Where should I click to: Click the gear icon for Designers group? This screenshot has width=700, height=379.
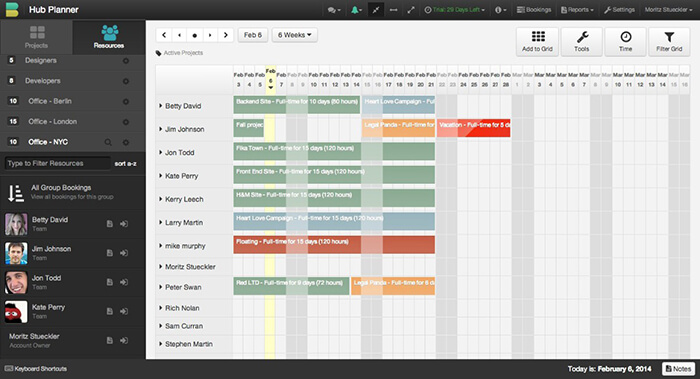tap(126, 61)
